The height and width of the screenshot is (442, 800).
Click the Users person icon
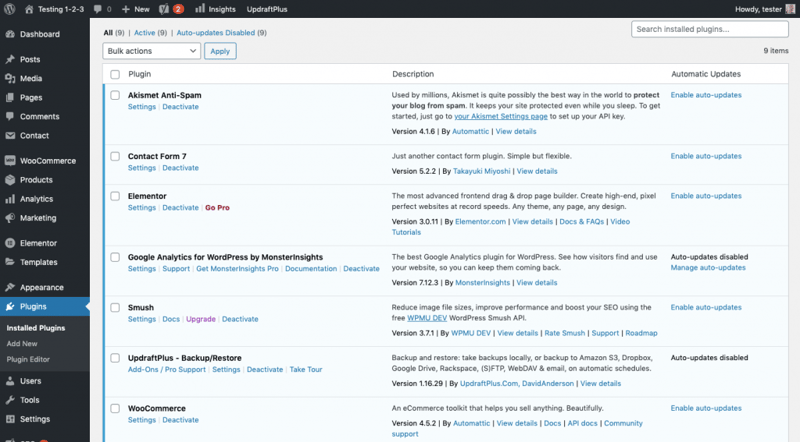pyautogui.click(x=10, y=381)
